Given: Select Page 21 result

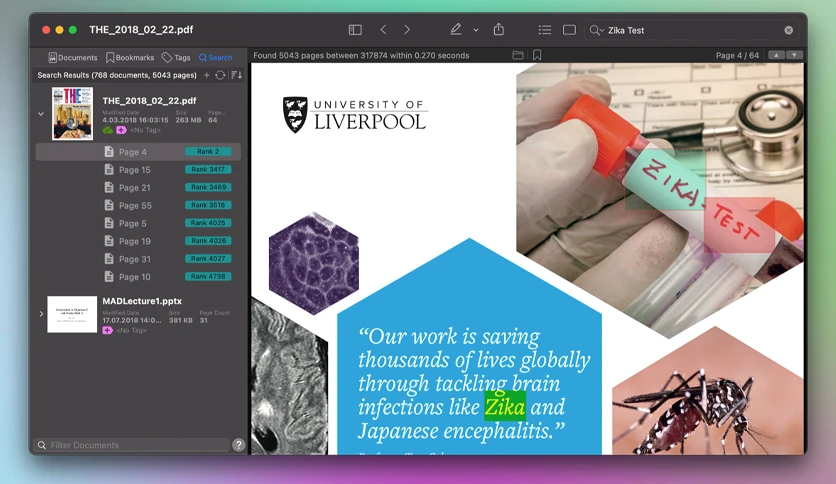Looking at the screenshot, I should coord(138,188).
